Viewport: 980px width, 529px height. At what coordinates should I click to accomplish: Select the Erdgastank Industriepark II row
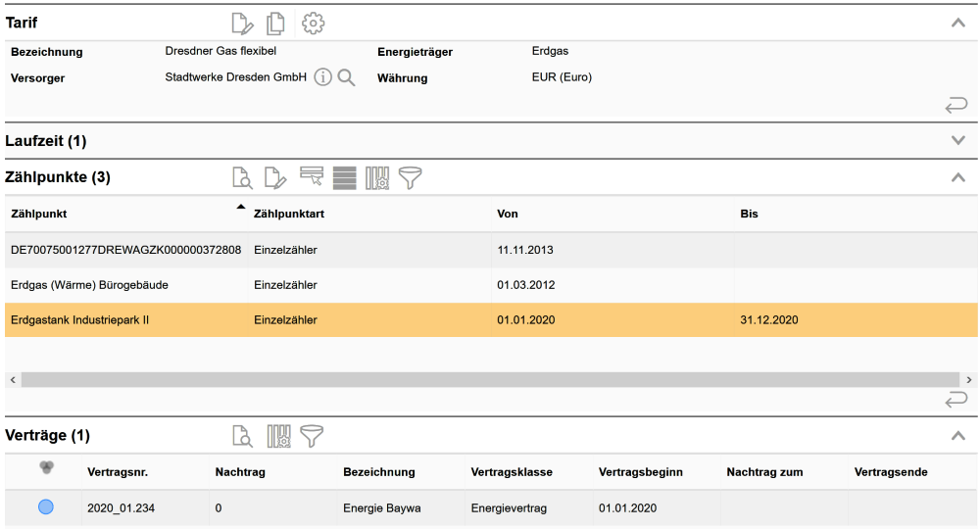point(79,320)
